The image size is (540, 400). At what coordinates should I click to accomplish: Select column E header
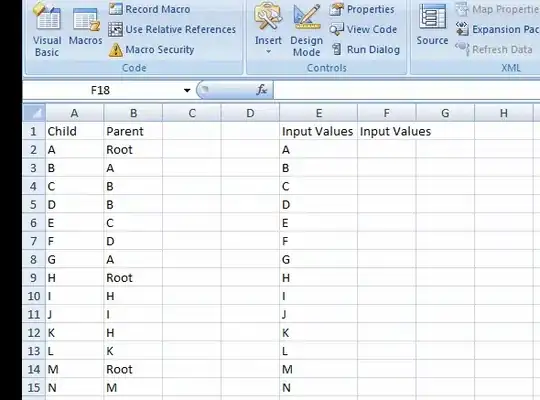(x=319, y=113)
